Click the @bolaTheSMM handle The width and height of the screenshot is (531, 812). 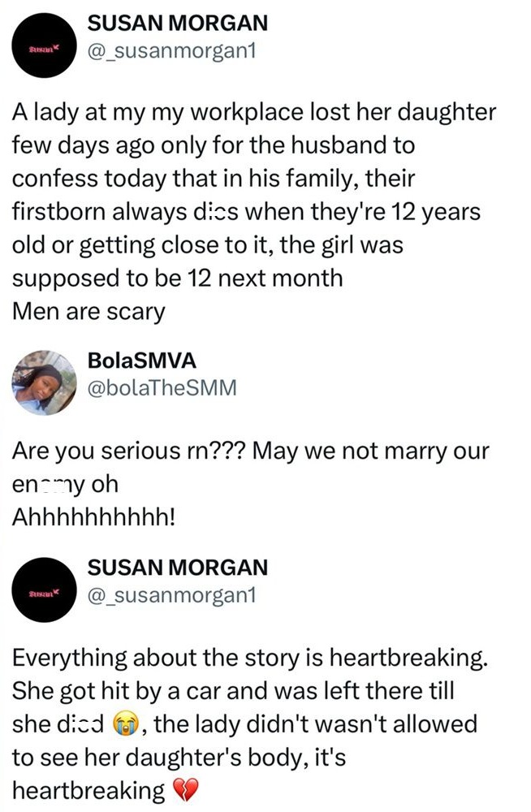pos(162,388)
